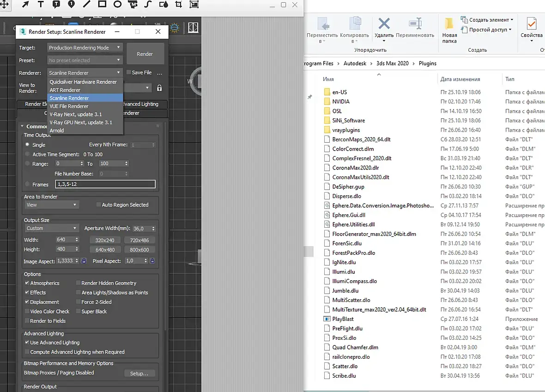Select the arrow drawing tool
The height and width of the screenshot is (392, 545).
point(25,4)
